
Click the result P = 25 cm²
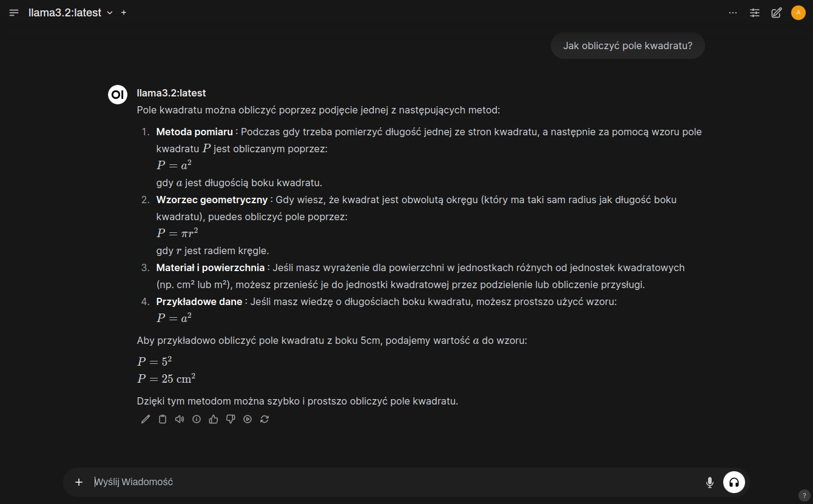click(166, 378)
